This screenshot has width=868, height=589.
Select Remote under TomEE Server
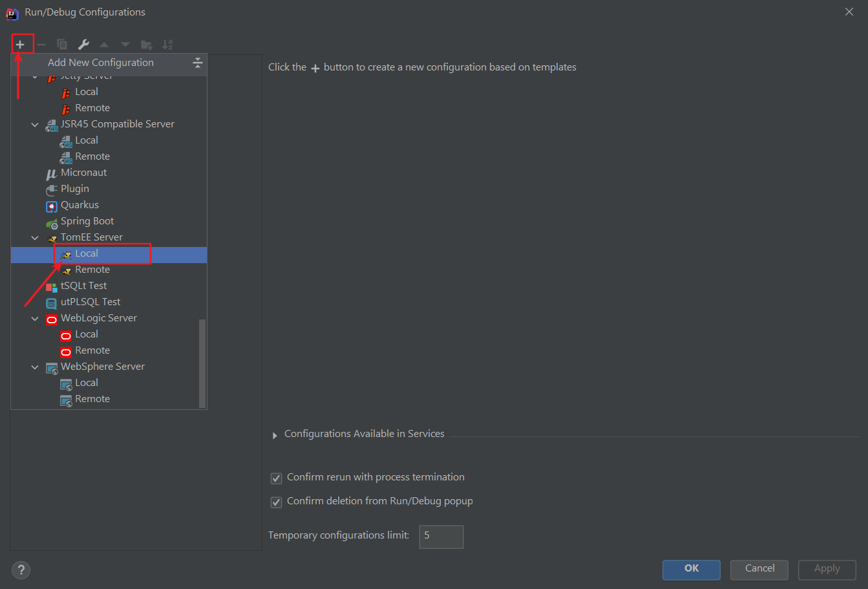coord(109,270)
